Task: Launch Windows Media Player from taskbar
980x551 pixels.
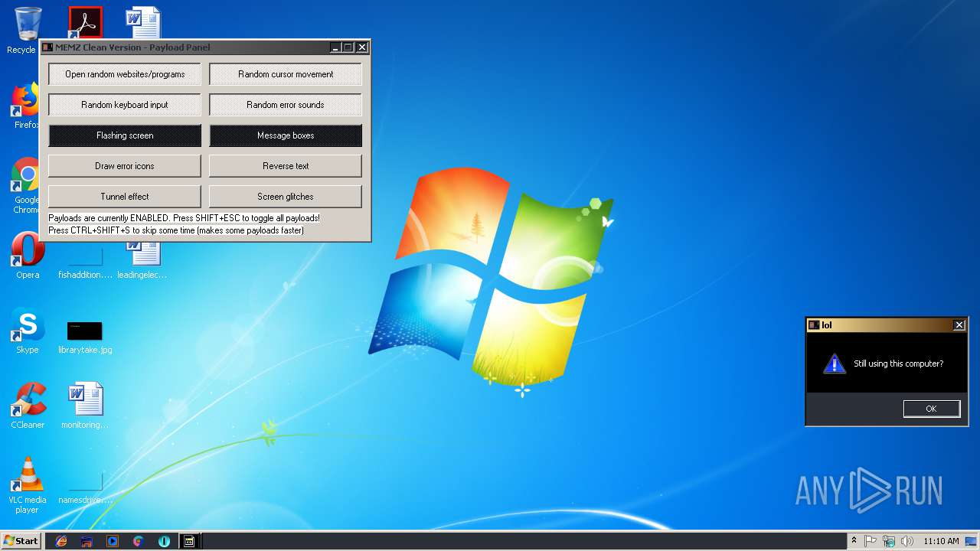Action: (x=113, y=541)
